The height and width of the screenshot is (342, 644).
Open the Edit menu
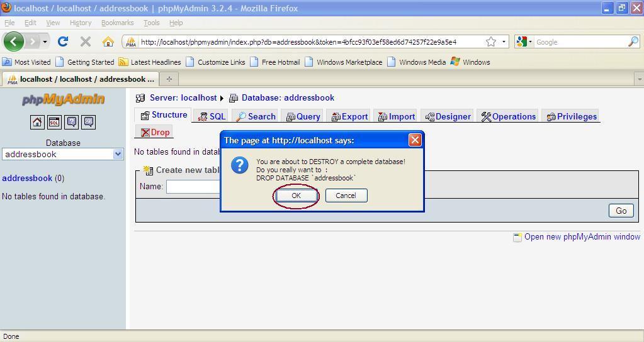click(30, 23)
